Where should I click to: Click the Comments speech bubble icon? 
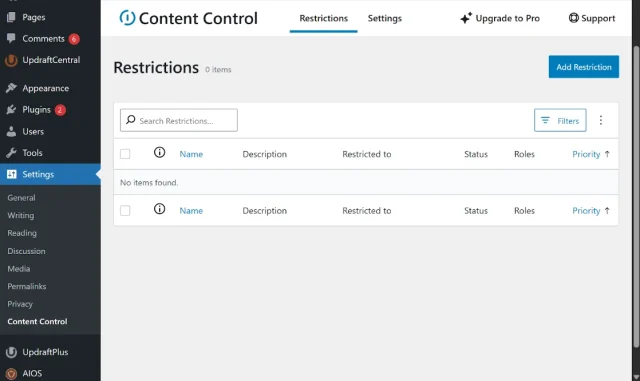pos(11,38)
